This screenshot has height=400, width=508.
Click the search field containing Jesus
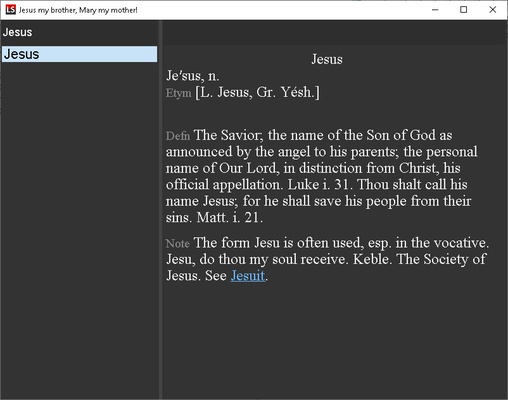tap(79, 32)
